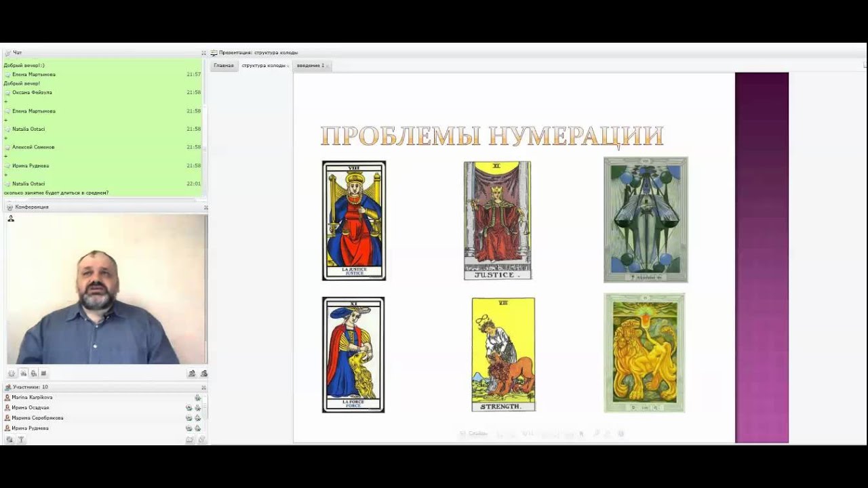Click microphone status icon for Ирина Осадчая
This screenshot has height=488, width=868.
pos(197,408)
